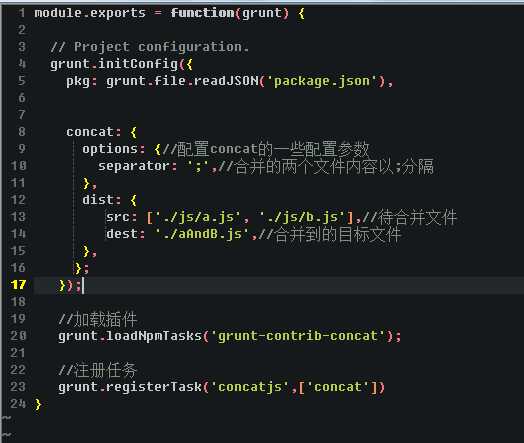This screenshot has width=524, height=443.
Task: Click the 'grunt-contrib-concat' string
Action: [298, 336]
